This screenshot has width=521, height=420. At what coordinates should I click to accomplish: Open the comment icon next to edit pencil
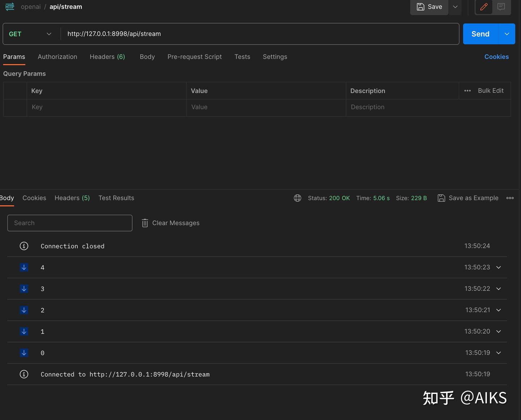tap(501, 7)
